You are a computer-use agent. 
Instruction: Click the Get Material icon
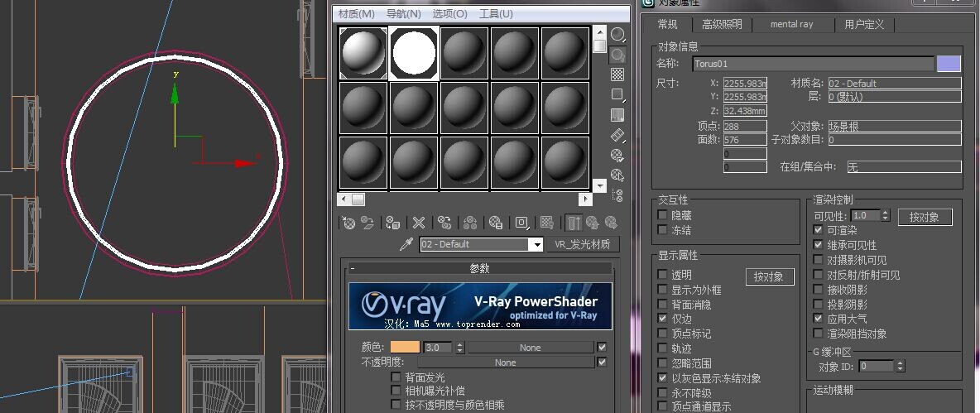[348, 223]
